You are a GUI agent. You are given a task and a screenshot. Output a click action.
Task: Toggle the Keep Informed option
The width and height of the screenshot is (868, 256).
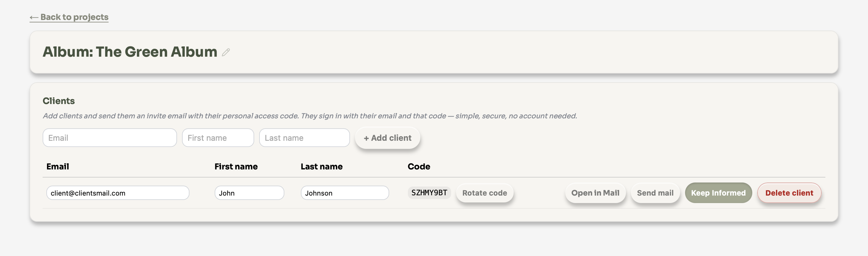point(718,193)
